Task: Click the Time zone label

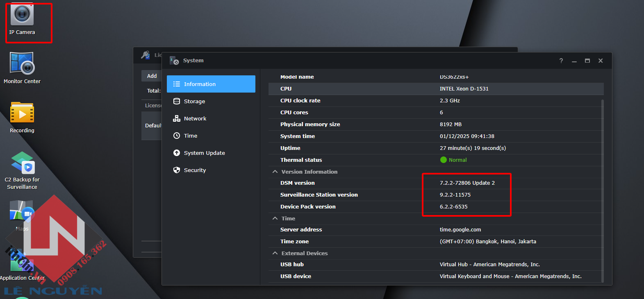Action: 294,241
